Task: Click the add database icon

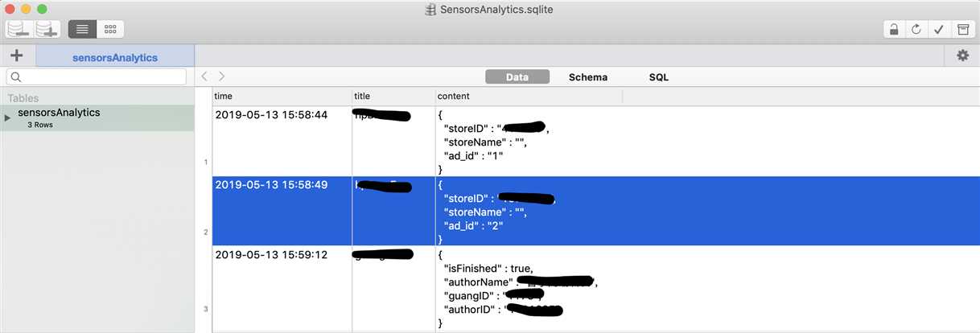Action: click(x=47, y=29)
